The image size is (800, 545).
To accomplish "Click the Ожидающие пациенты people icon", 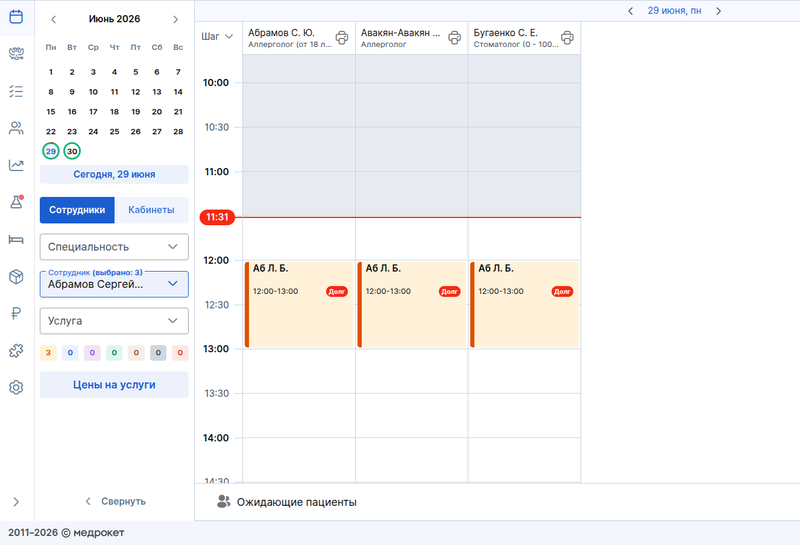I will 223,502.
